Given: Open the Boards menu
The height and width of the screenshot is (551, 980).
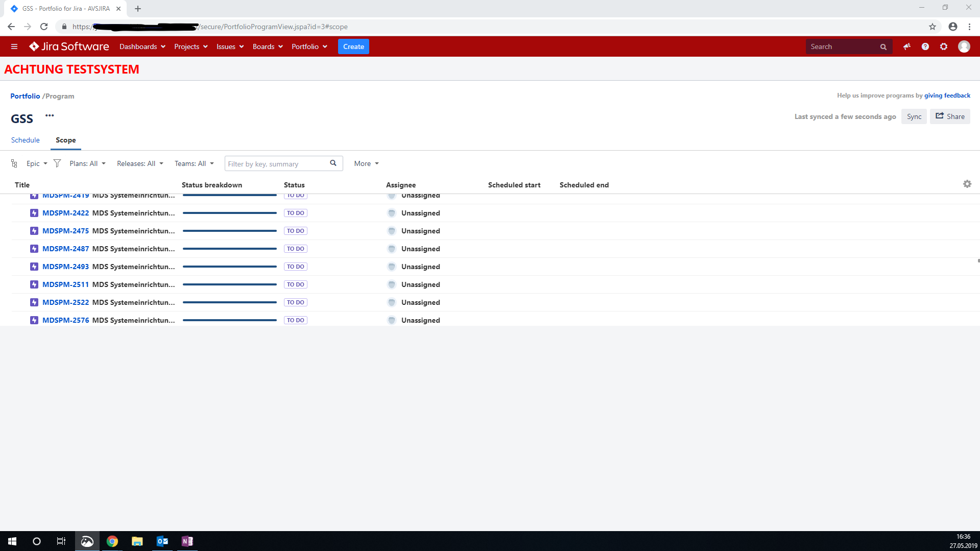Looking at the screenshot, I should pyautogui.click(x=268, y=46).
